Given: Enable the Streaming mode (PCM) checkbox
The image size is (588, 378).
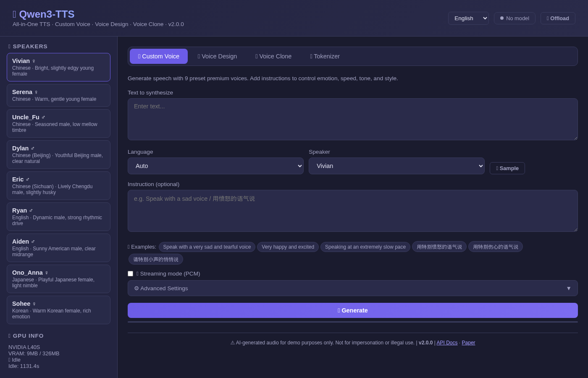Looking at the screenshot, I should pyautogui.click(x=130, y=274).
